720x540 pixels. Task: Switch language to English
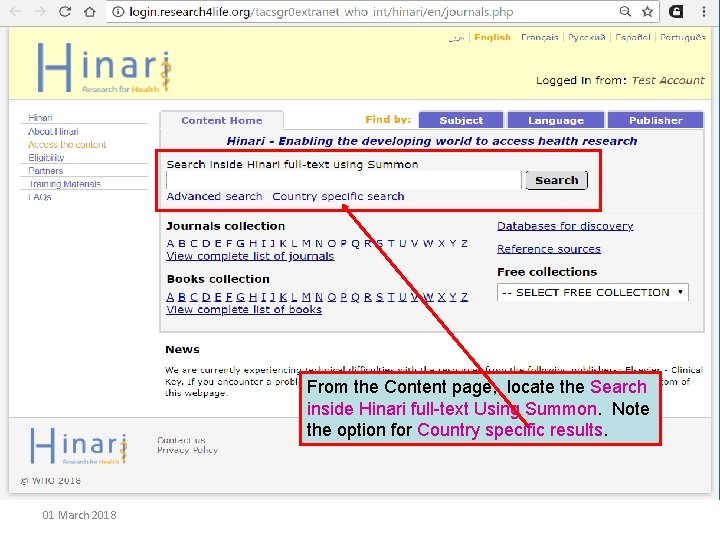click(x=492, y=37)
